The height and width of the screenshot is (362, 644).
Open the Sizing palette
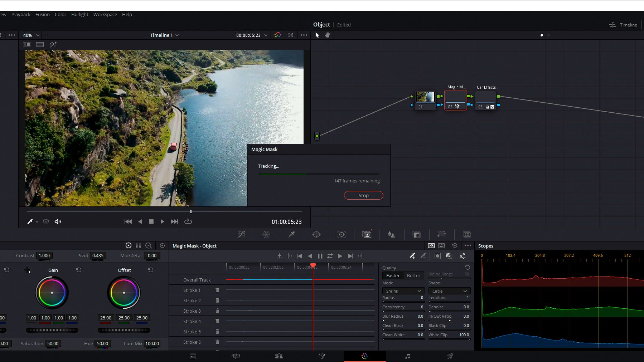[442, 235]
